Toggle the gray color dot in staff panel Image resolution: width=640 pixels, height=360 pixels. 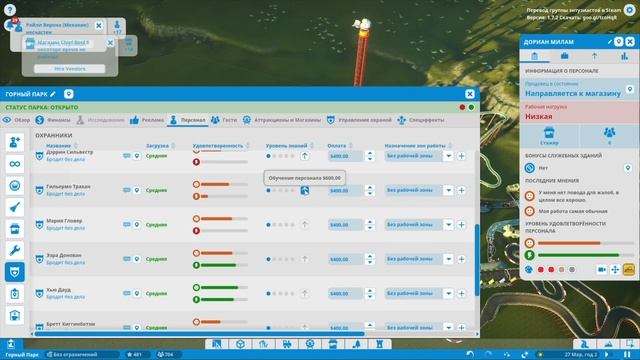tap(572, 269)
